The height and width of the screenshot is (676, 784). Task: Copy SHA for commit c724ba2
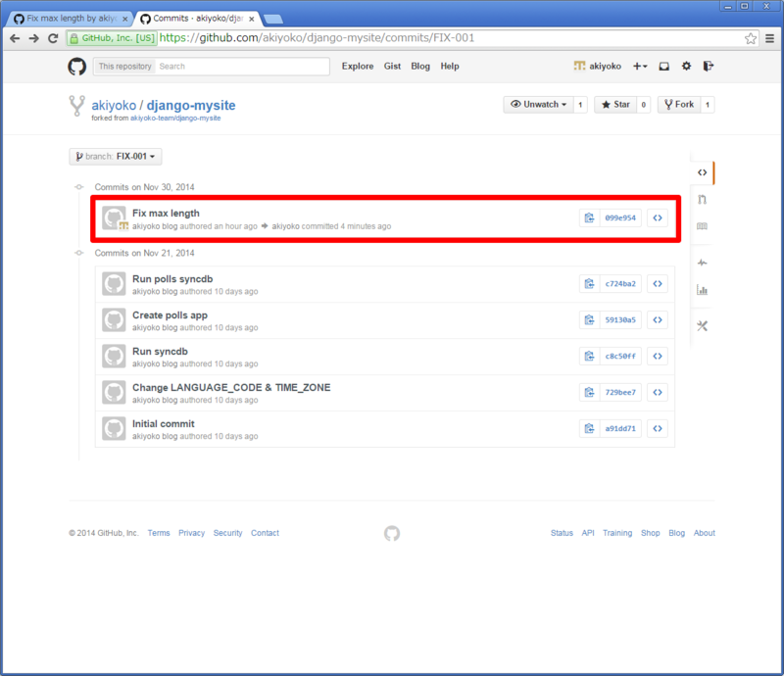tap(590, 283)
